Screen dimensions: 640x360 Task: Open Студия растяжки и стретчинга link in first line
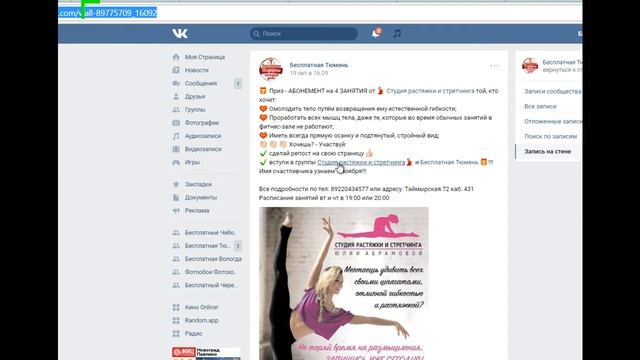pyautogui.click(x=431, y=91)
